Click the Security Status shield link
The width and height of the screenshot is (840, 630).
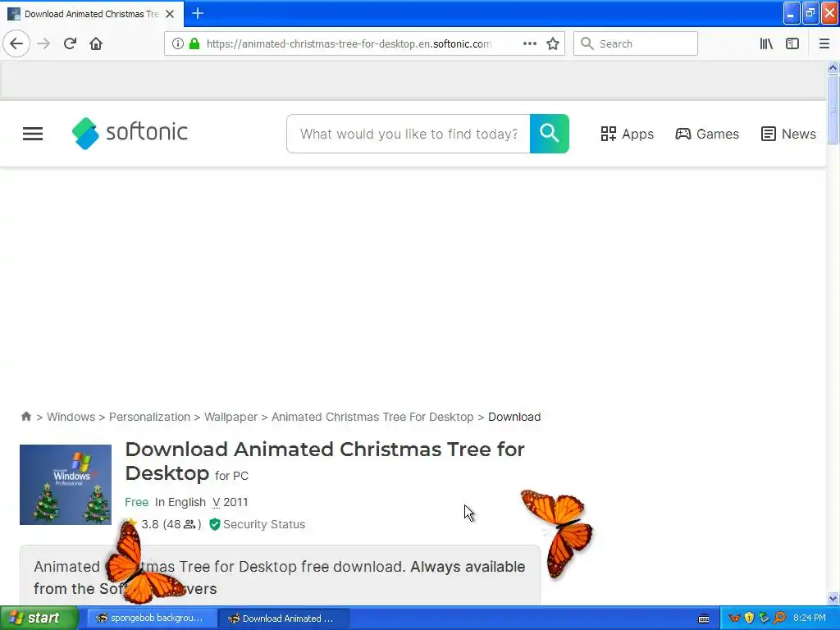[x=257, y=524]
